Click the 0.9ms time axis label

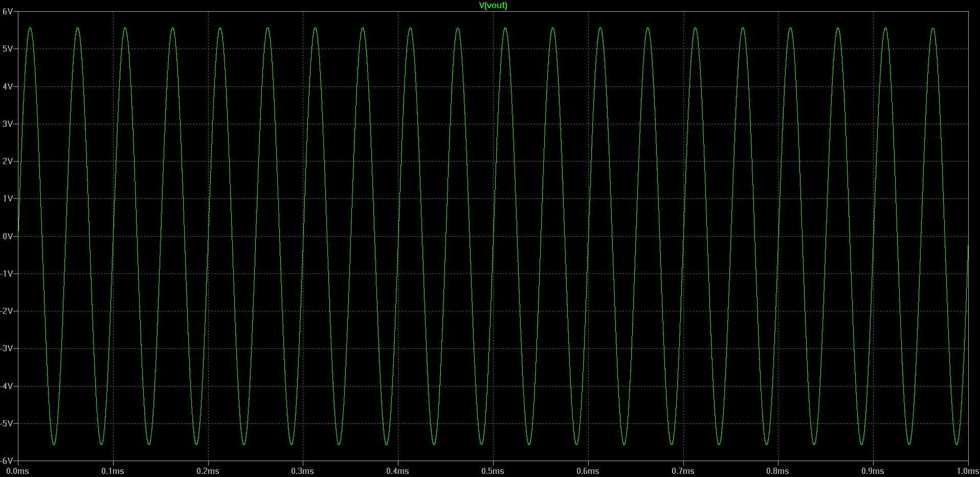point(873,471)
